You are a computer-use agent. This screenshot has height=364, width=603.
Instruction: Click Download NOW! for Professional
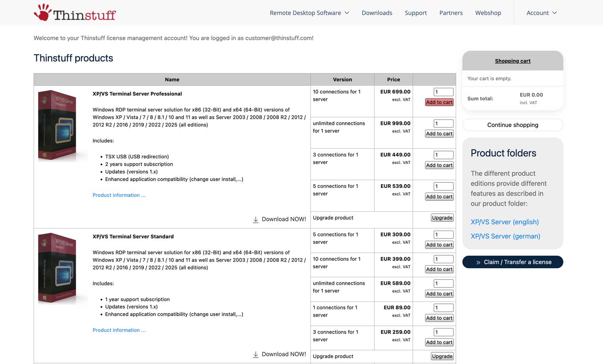[284, 219]
